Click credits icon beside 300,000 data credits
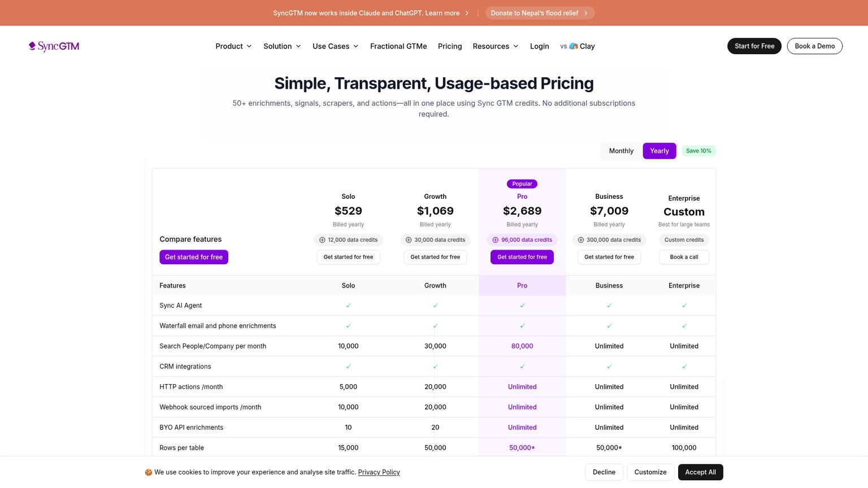This screenshot has height=488, width=868. tap(581, 240)
